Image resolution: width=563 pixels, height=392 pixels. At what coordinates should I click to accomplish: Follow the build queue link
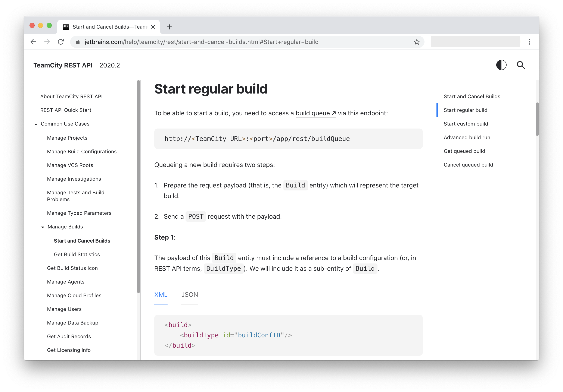point(315,113)
